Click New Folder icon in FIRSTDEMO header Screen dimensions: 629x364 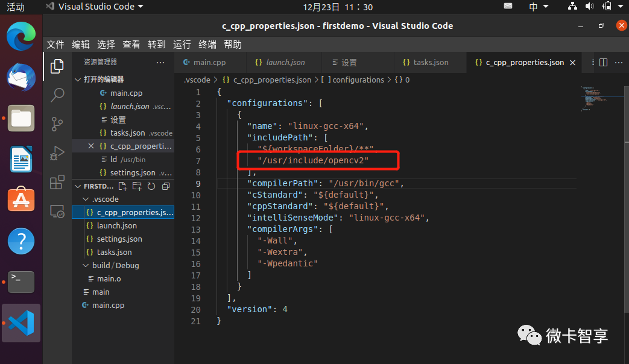(x=137, y=186)
